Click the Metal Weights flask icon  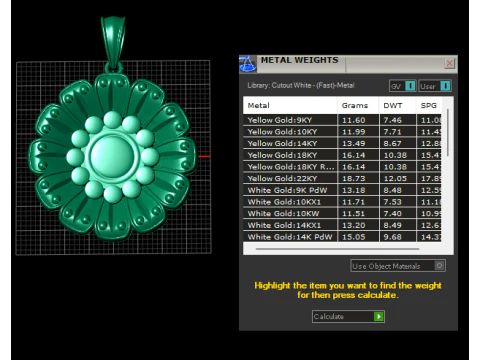248,64
